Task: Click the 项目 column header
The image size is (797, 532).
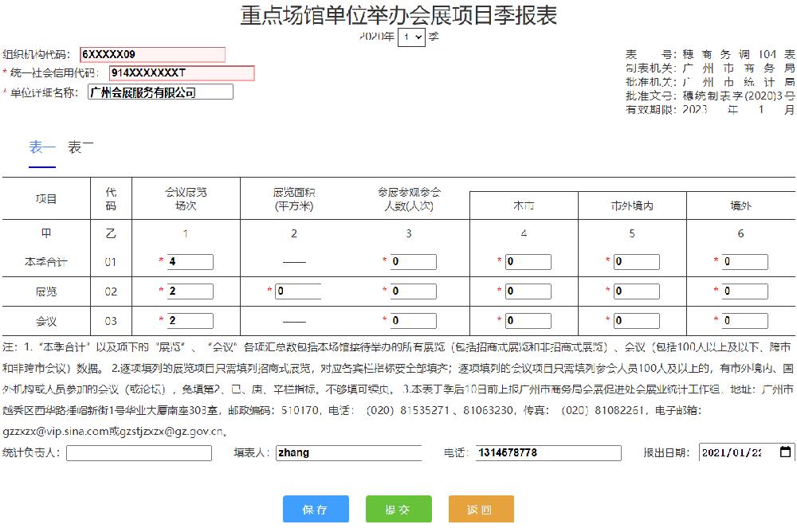Action: 46,198
